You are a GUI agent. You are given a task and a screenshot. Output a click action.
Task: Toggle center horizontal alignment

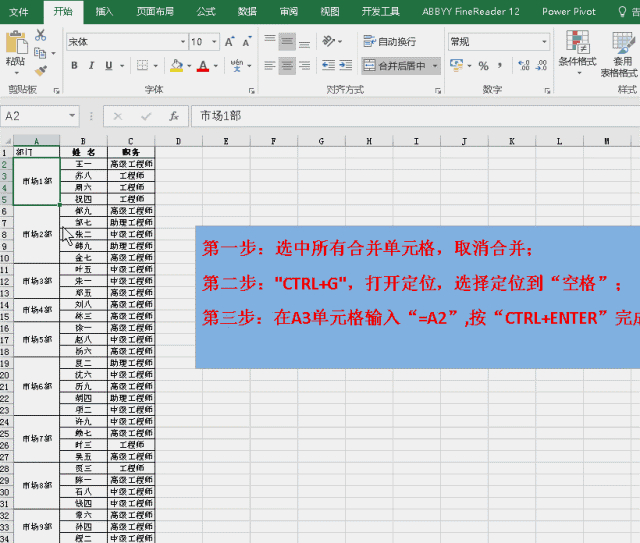tap(287, 65)
